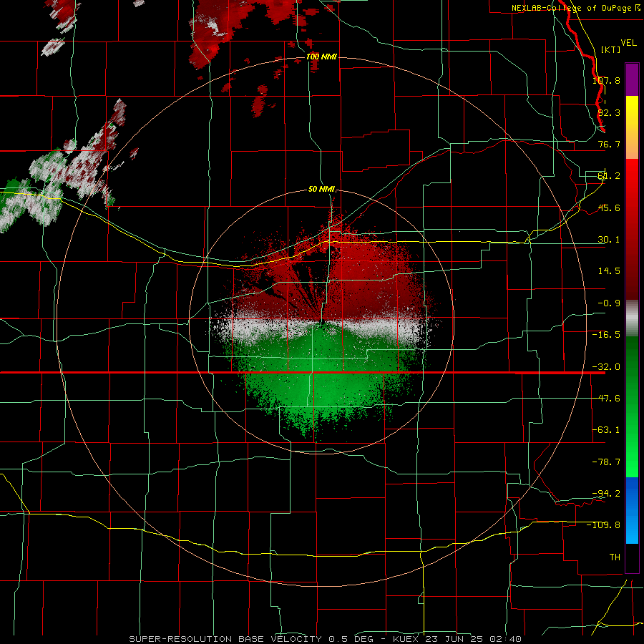
Task: Click the [KT] units label
Action: pos(611,49)
